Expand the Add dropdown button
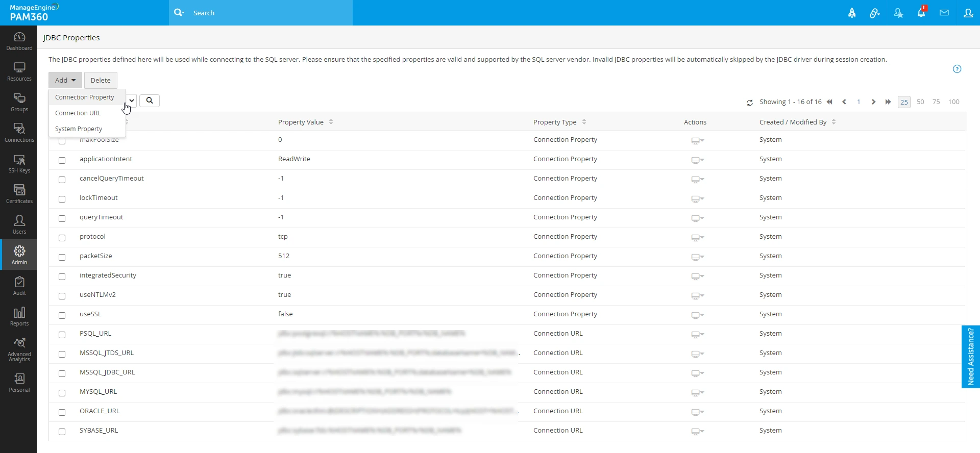This screenshot has height=453, width=980. coord(65,80)
